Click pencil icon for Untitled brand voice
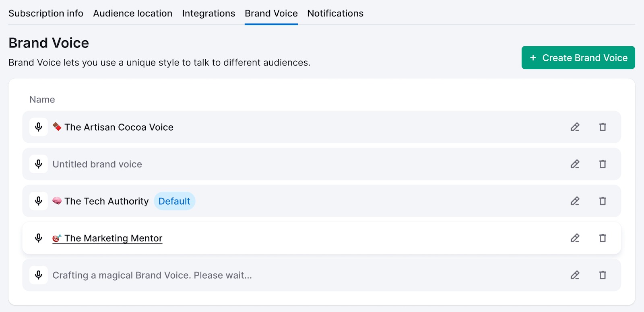Image resolution: width=644 pixels, height=312 pixels. 575,164
